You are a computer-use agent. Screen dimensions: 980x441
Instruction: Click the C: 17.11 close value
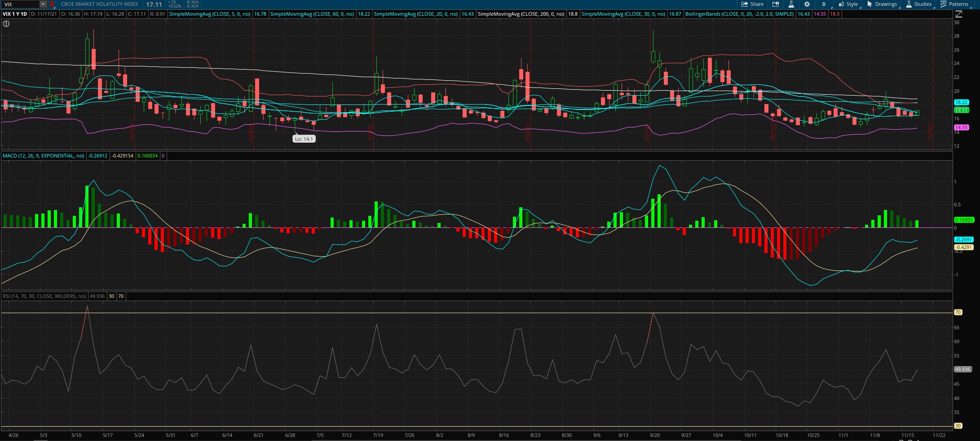[137, 14]
